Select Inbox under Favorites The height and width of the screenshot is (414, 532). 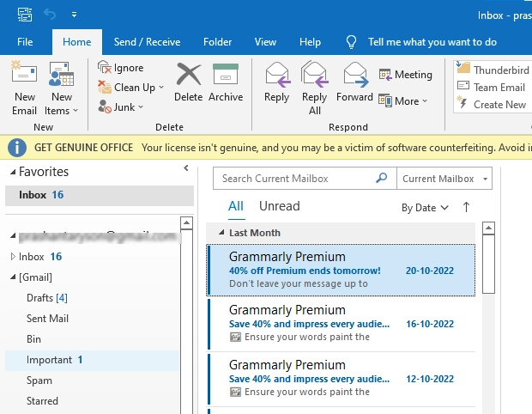click(100, 195)
